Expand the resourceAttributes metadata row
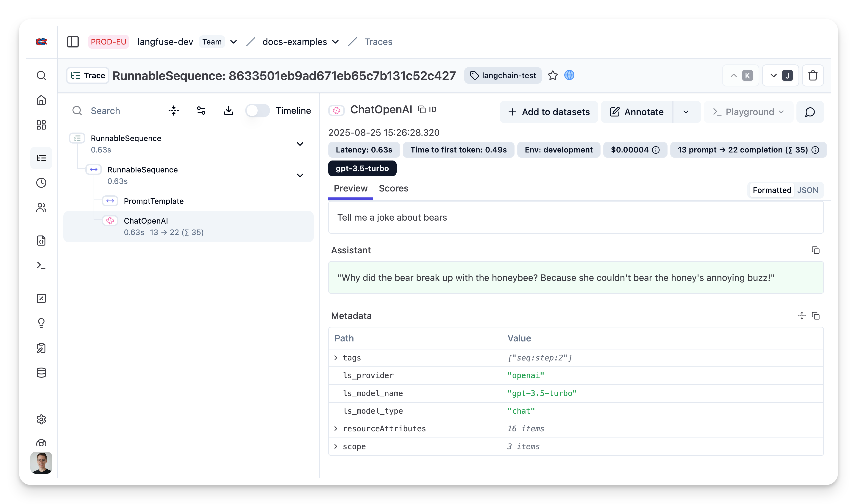 [x=336, y=429]
